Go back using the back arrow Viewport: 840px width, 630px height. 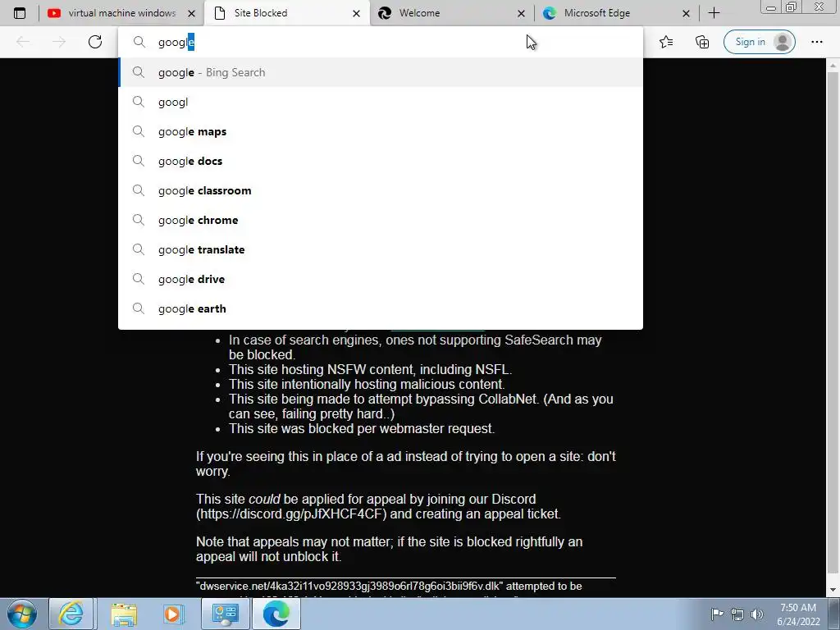23,42
